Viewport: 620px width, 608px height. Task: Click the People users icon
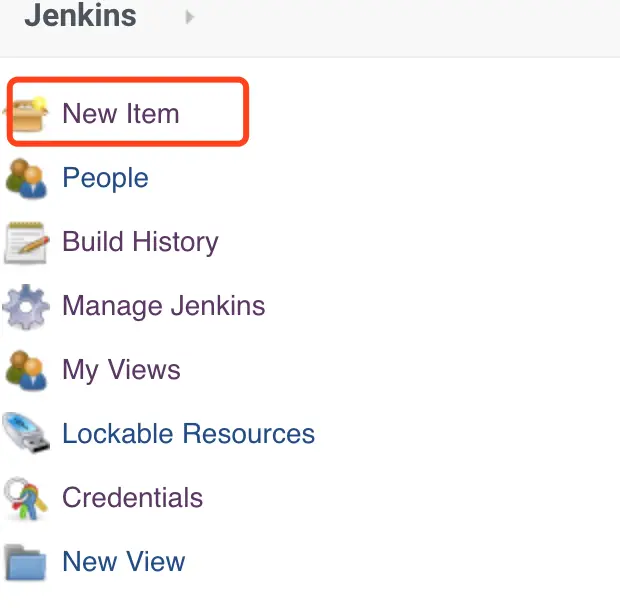coord(26,178)
